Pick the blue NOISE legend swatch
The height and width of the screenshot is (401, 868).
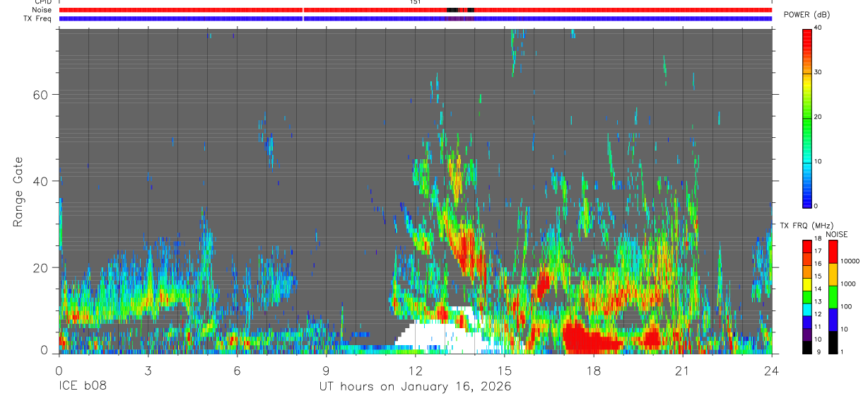[832, 320]
